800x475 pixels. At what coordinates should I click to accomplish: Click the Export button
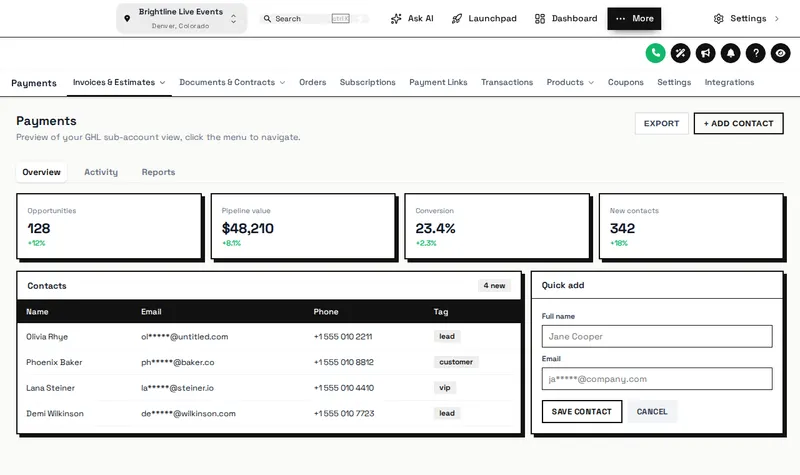pyautogui.click(x=661, y=123)
